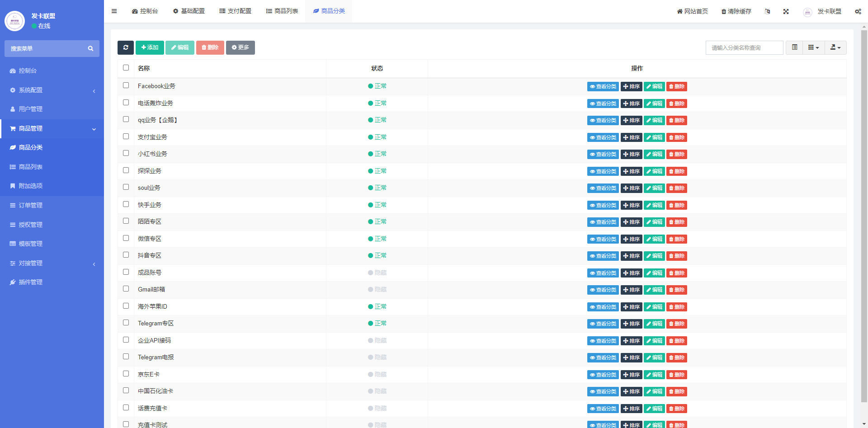Open the 更多 more actions dropdown
The height and width of the screenshot is (428, 868).
(x=241, y=47)
